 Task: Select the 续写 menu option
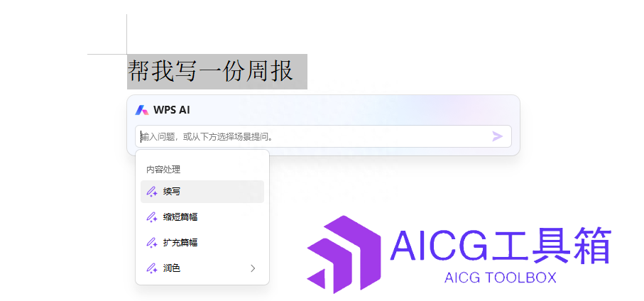[202, 192]
